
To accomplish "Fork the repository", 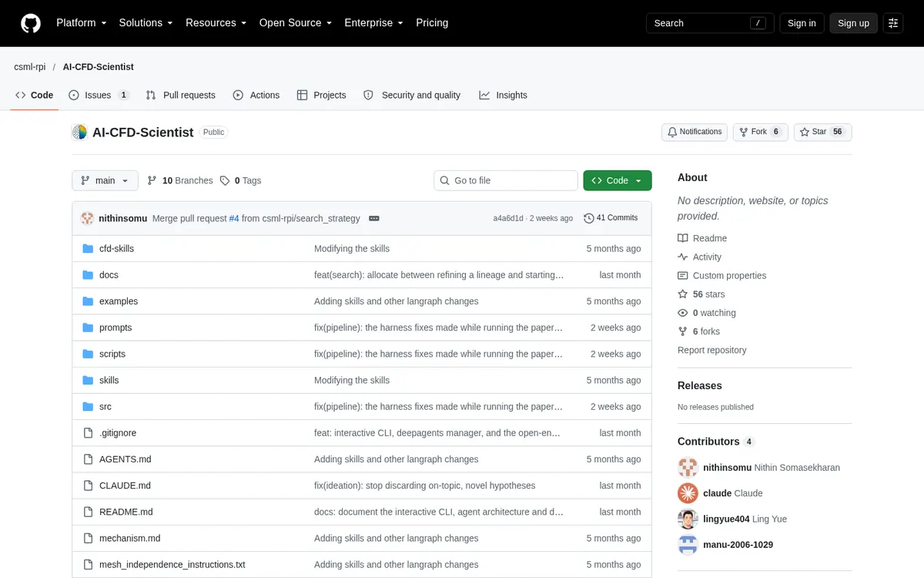I will pos(760,132).
